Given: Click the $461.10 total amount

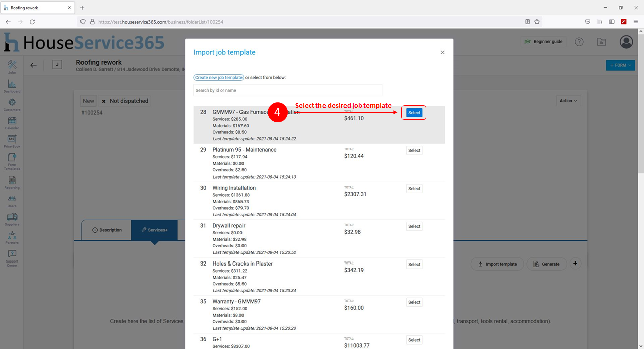Looking at the screenshot, I should point(354,118).
